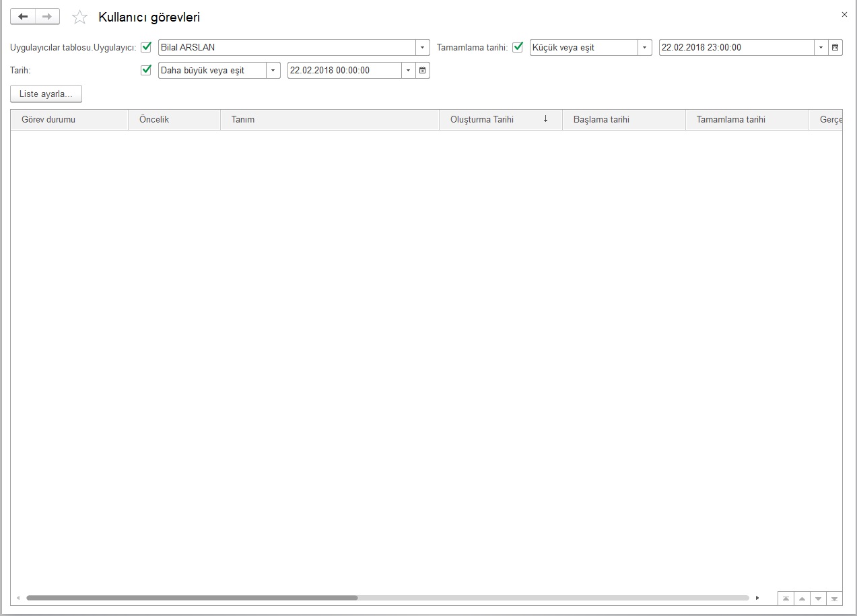Expand the Bilal ARSLAN user dropdown

(x=422, y=48)
